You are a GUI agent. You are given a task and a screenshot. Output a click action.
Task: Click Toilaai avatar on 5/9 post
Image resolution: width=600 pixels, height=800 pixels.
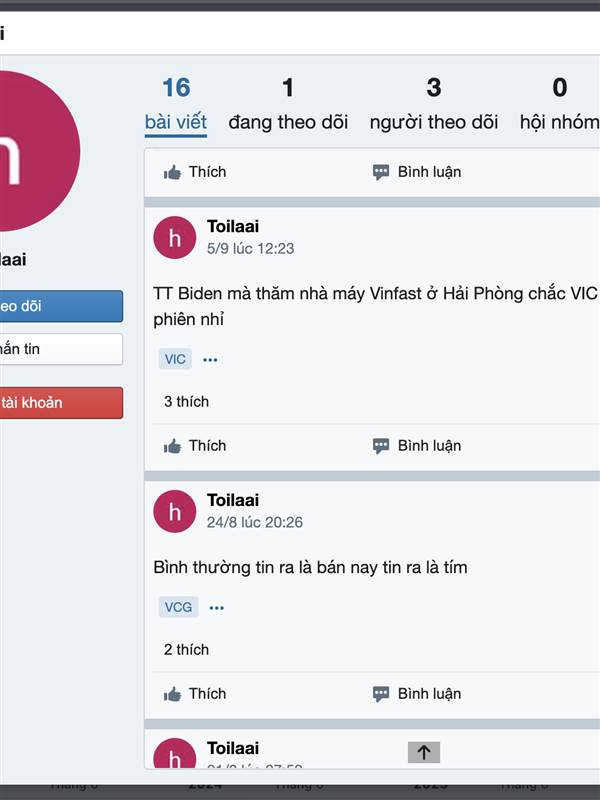[175, 237]
